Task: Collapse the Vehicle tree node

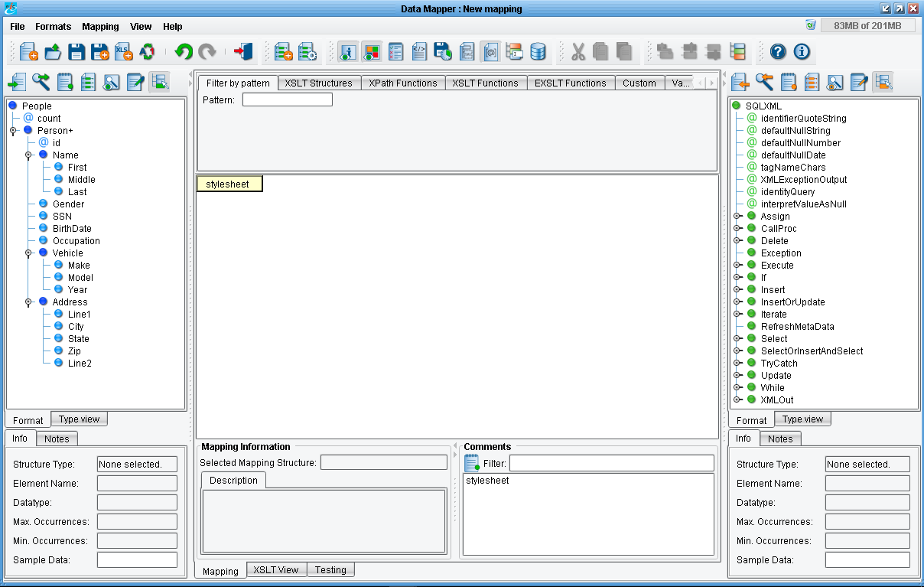Action: pyautogui.click(x=28, y=253)
